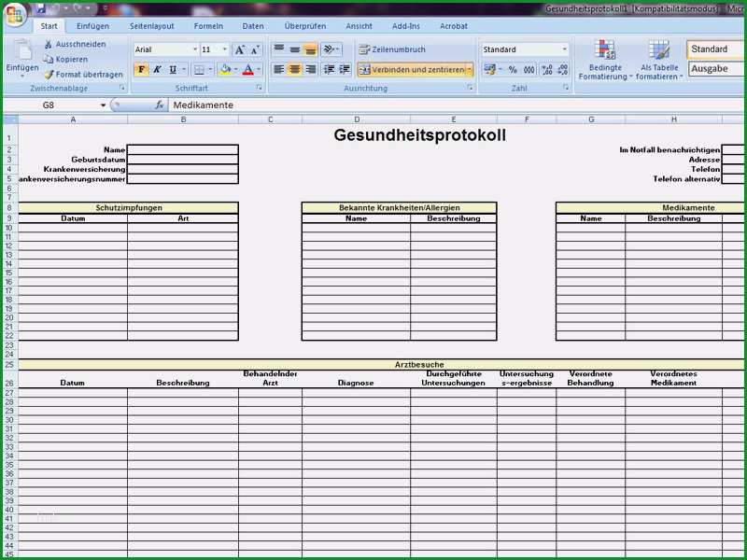Toggle bold F formatting
Viewport: 747px width, 560px height.
point(141,70)
